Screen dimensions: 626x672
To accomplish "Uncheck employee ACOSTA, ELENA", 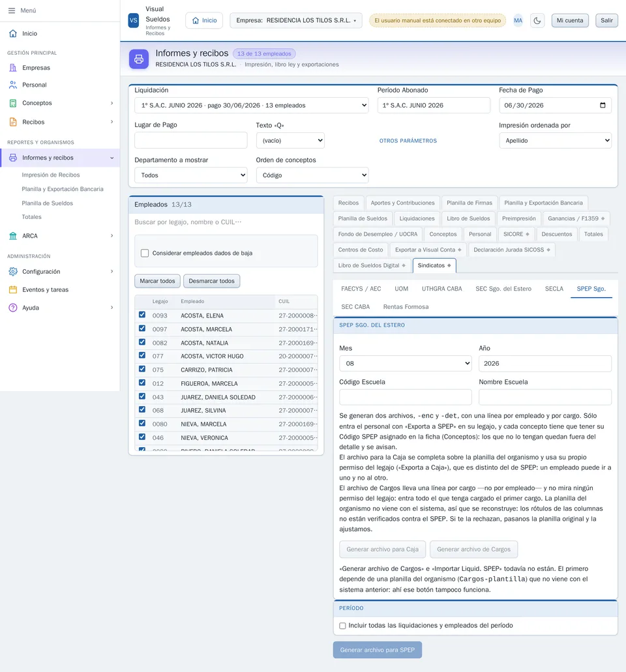I will (142, 315).
